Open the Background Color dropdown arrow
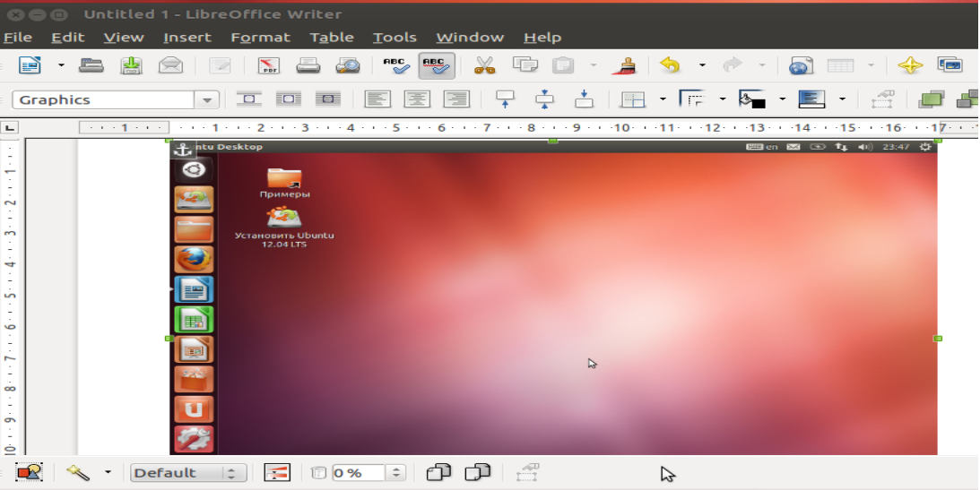Viewport: 980px width, 490px height. tap(782, 99)
